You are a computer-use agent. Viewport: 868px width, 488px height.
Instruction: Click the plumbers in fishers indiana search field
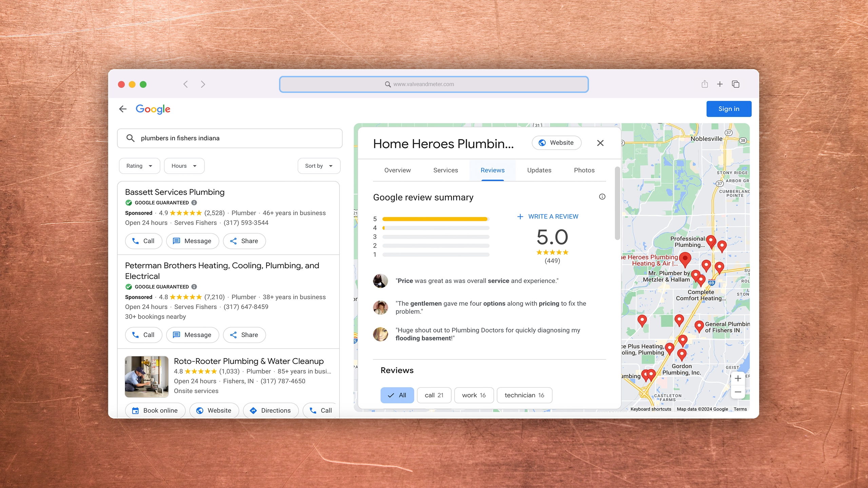click(x=230, y=138)
